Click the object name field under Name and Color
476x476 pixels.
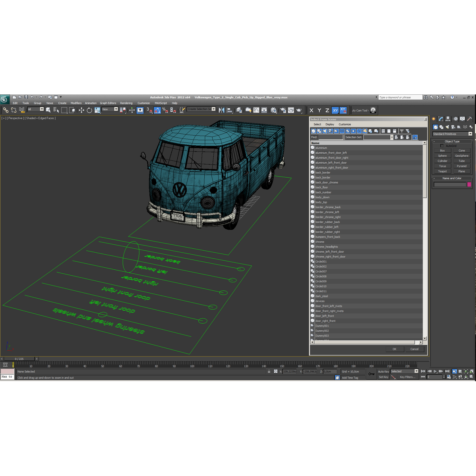point(450,184)
